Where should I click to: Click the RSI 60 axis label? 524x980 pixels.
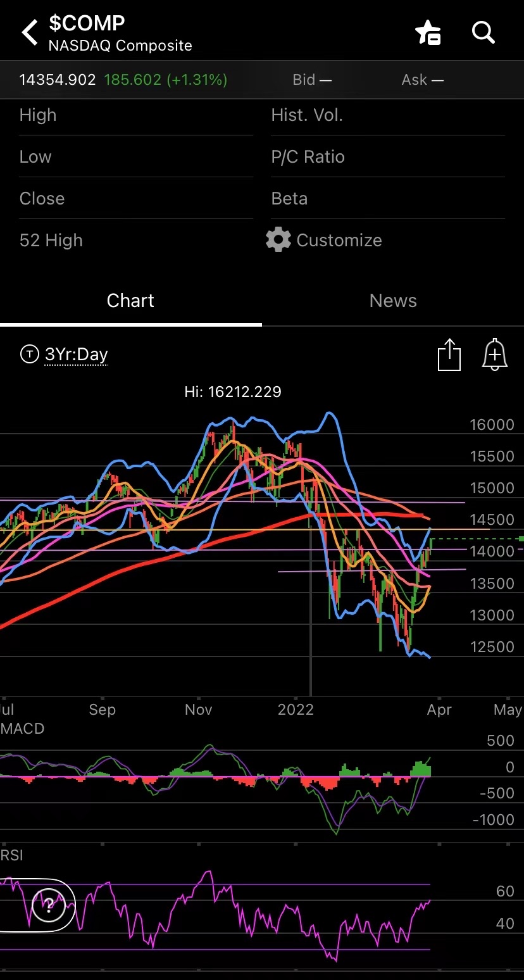505,891
